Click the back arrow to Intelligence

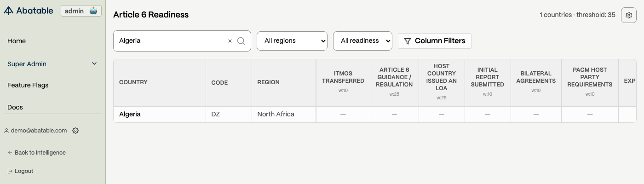(10, 153)
